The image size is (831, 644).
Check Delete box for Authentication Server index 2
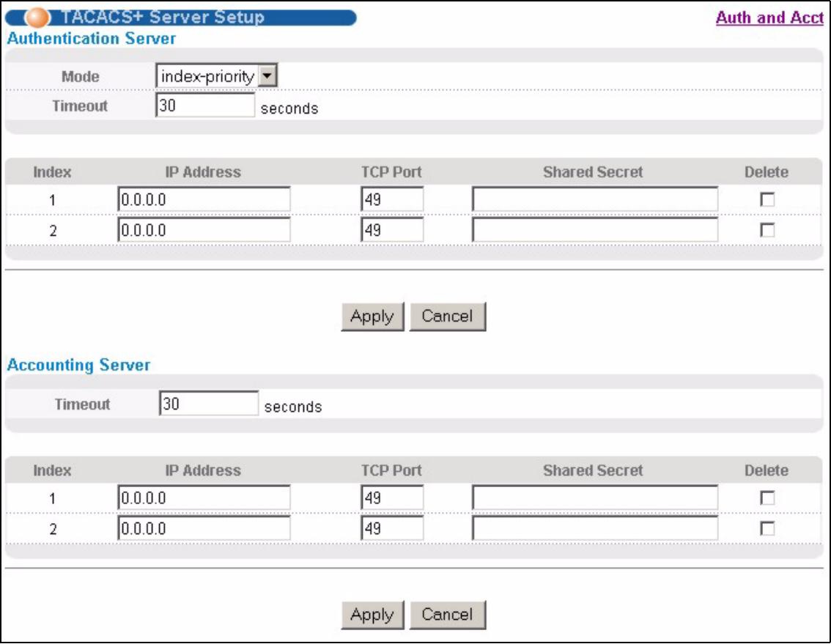[x=767, y=230]
